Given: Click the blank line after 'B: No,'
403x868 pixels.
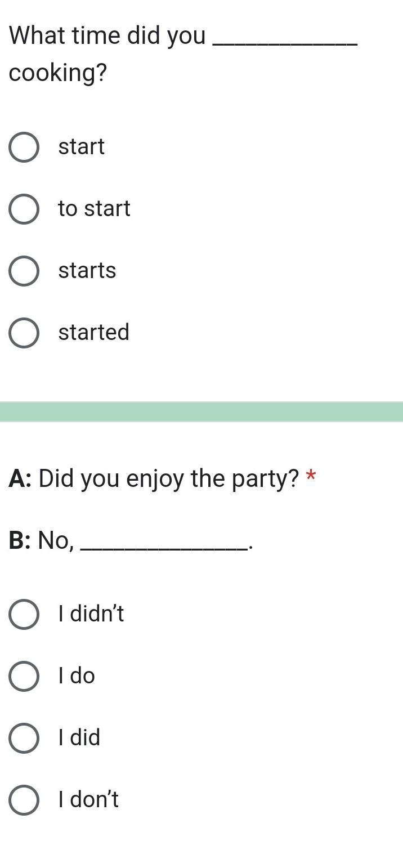Looking at the screenshot, I should point(164,545).
